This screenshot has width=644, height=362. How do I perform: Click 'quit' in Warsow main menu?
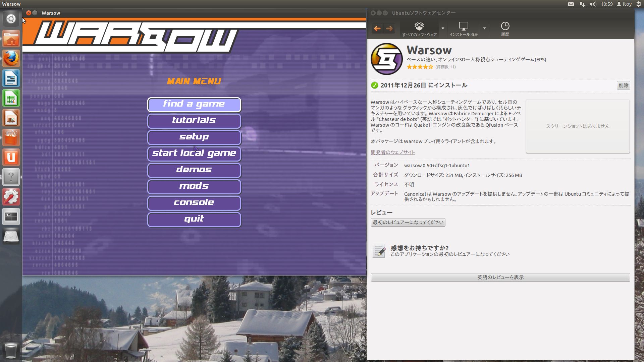(194, 220)
